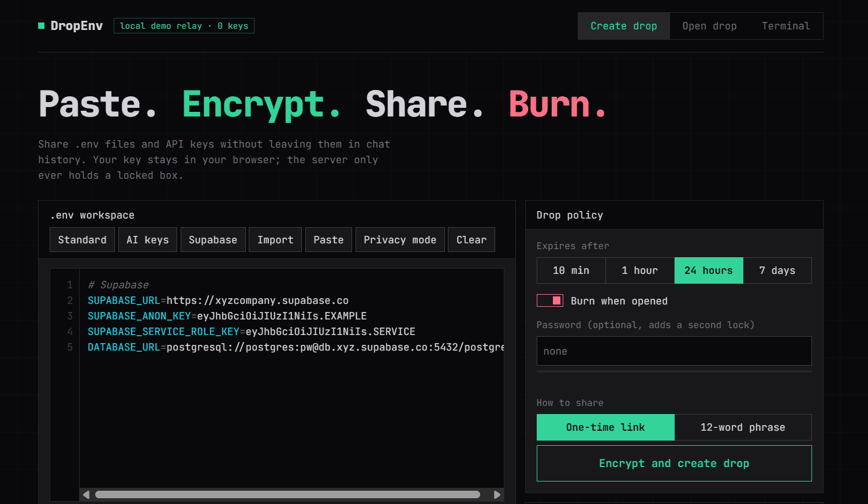Click the 'Drop policy' panel title
The image size is (868, 504).
click(x=570, y=215)
